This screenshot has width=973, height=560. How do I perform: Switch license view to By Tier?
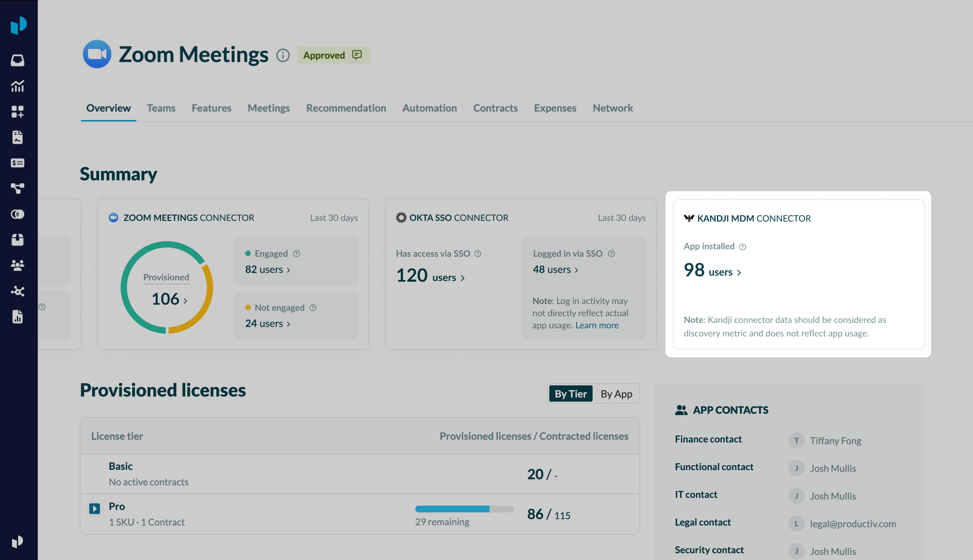coord(570,394)
